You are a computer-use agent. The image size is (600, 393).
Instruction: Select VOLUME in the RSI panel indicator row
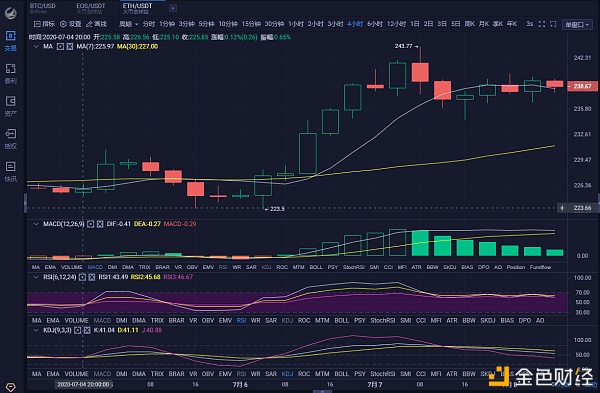coord(77,320)
